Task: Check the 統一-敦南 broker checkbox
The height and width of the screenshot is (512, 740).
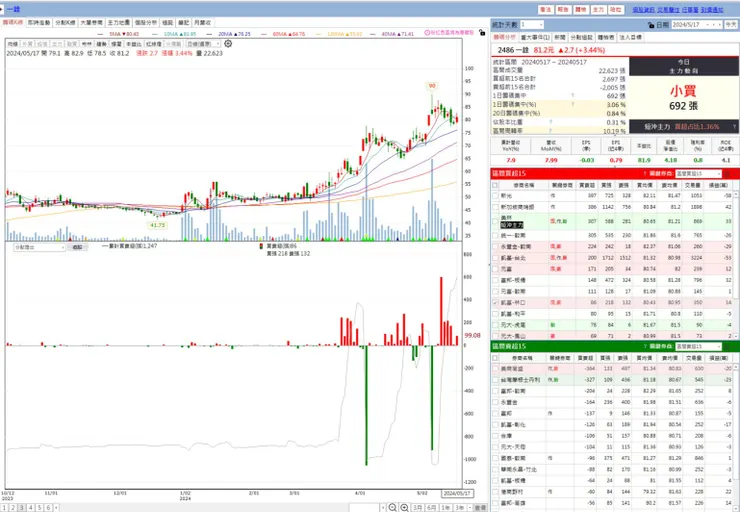Action: click(495, 235)
